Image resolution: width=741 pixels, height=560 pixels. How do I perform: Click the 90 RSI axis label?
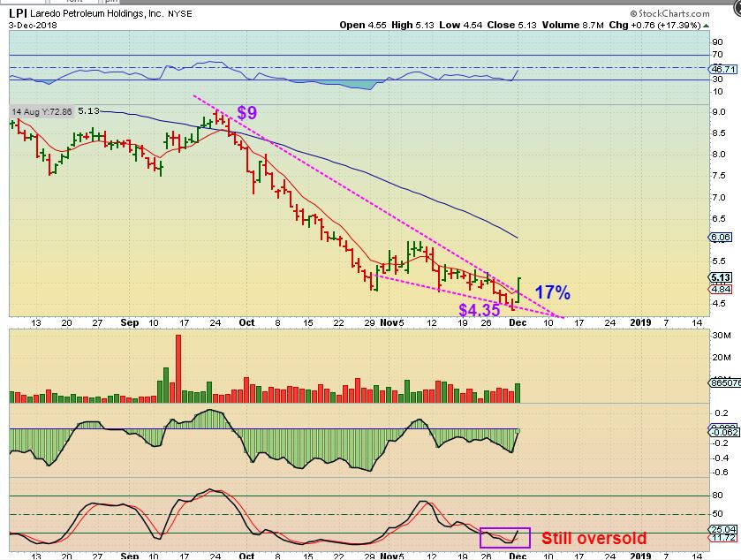[x=717, y=42]
